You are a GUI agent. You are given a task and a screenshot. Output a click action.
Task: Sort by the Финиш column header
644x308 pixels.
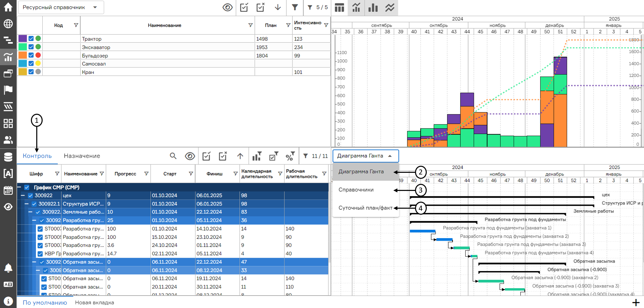[x=215, y=174]
